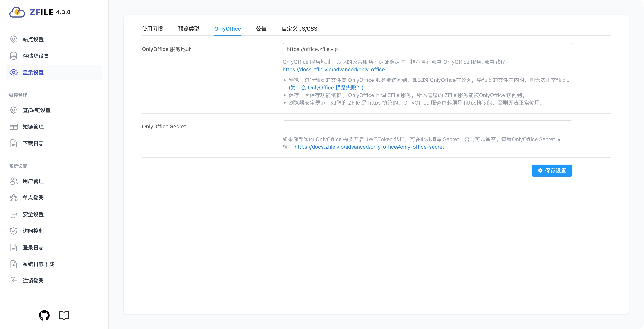The height and width of the screenshot is (329, 644).
Task: Open the 站点设置 menu item
Action: (54, 39)
